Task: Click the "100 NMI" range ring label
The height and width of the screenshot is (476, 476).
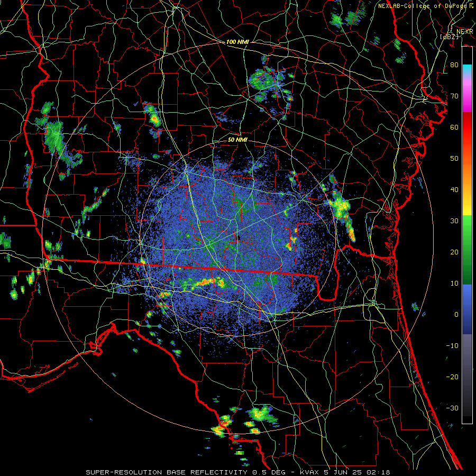Action: (237, 42)
